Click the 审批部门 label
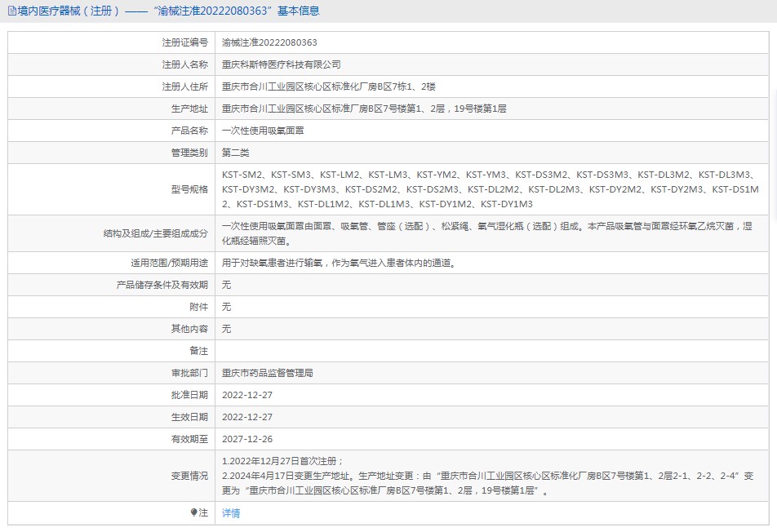The height and width of the screenshot is (532, 777). [189, 373]
